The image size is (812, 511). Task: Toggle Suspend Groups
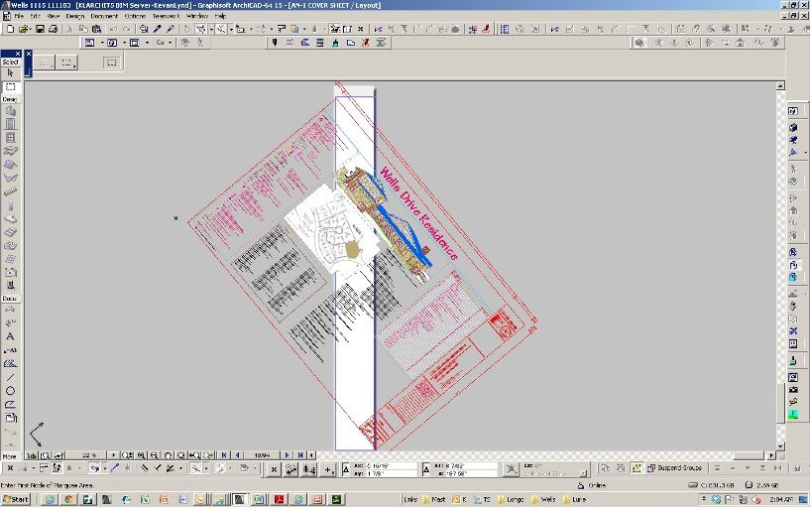click(x=674, y=468)
